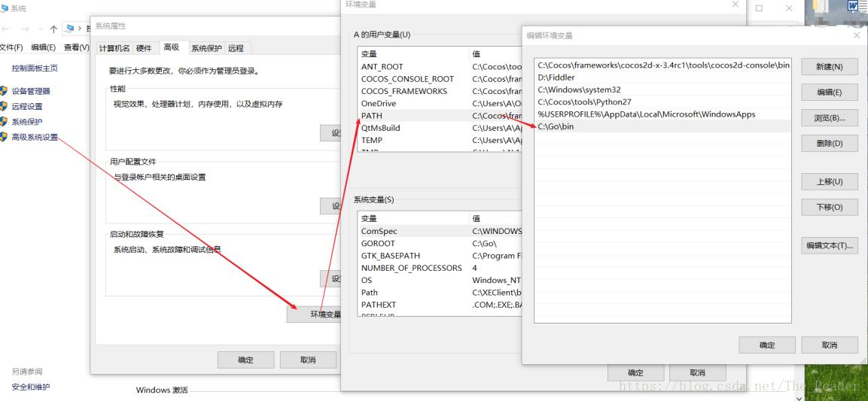The image size is (868, 401).
Task: Open 文件(F) menu in System window
Action: pos(11,47)
